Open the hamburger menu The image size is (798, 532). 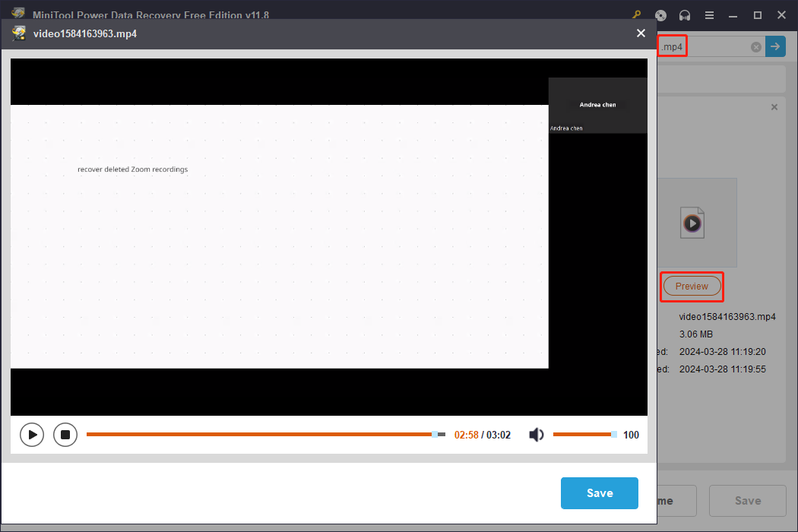tap(709, 15)
